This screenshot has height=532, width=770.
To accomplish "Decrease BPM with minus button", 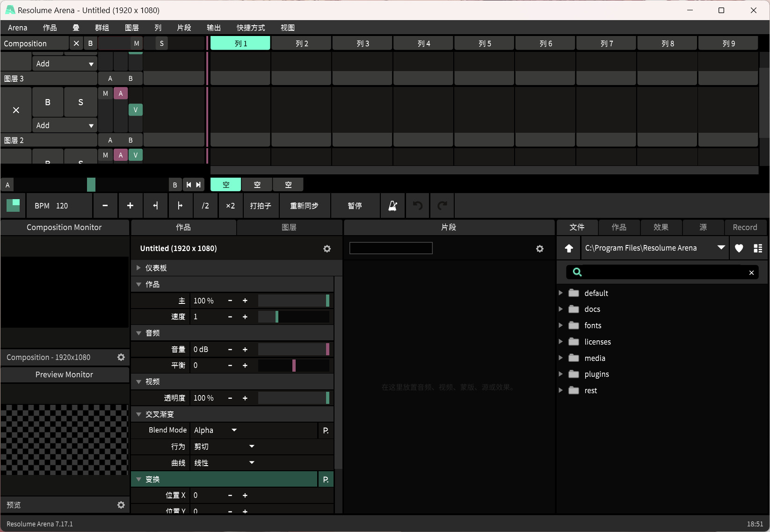I will [105, 206].
